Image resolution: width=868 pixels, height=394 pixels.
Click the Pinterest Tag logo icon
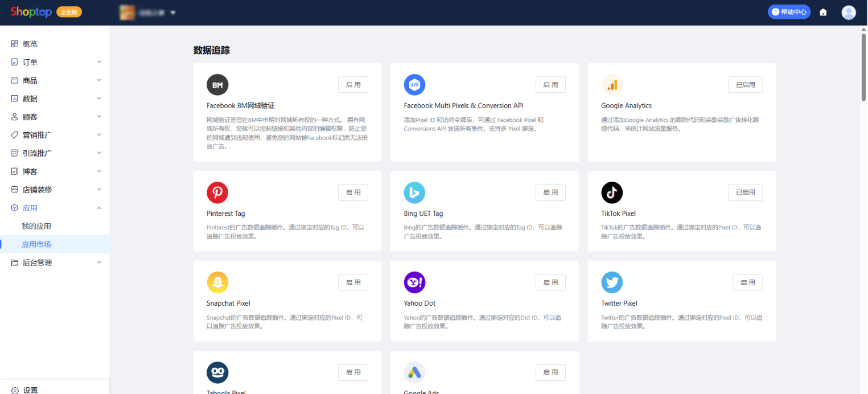(217, 193)
